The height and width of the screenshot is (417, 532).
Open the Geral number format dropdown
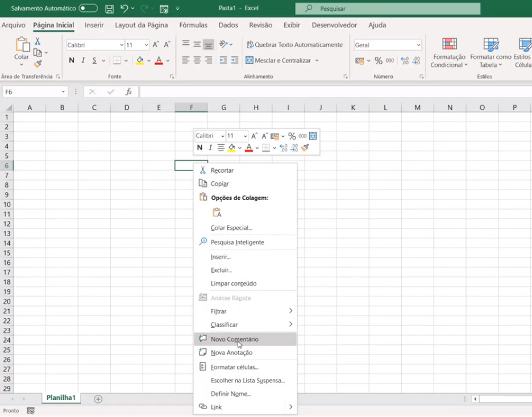coord(418,45)
